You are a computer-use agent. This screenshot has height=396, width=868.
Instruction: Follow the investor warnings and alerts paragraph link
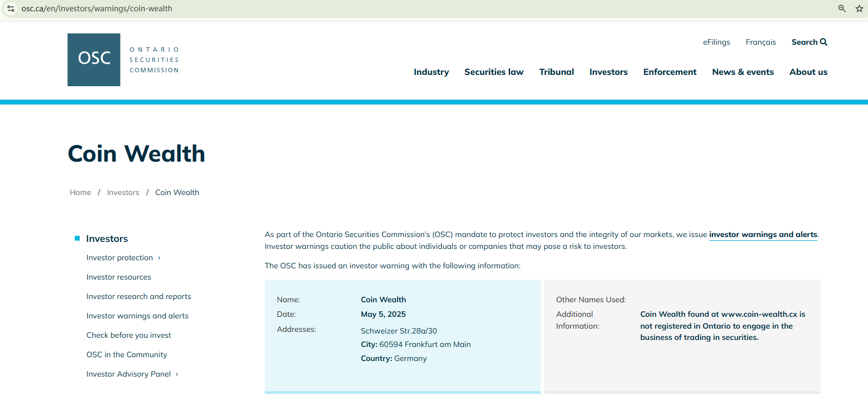(763, 235)
